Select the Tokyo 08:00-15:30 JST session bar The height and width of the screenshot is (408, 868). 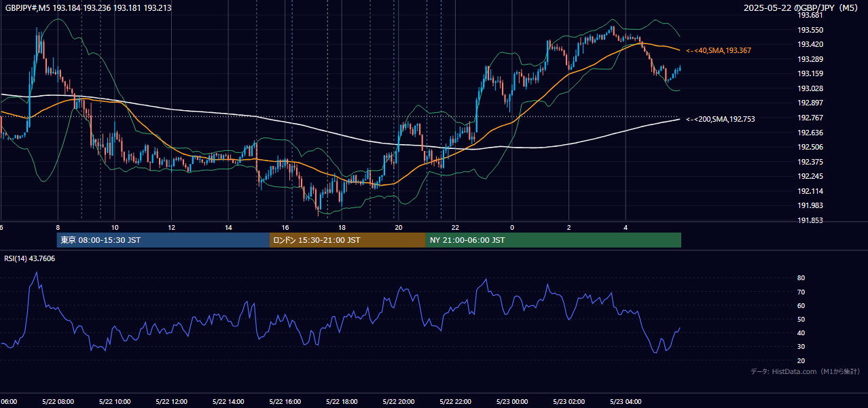tap(163, 240)
